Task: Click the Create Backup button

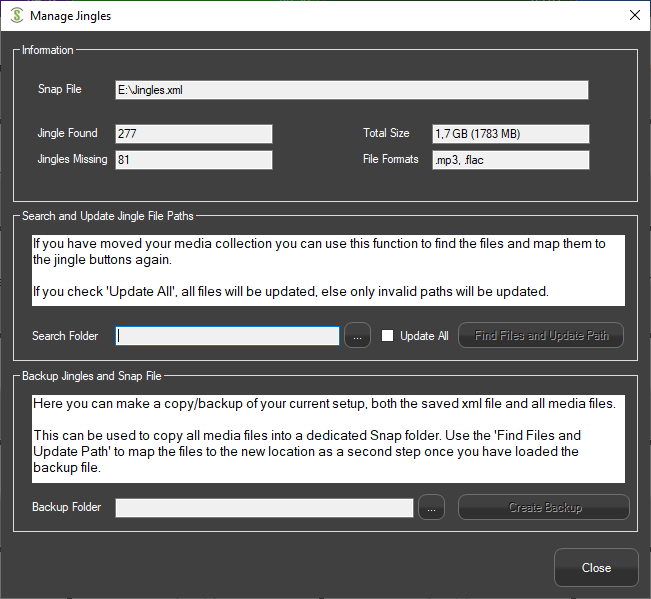Action: pos(544,507)
